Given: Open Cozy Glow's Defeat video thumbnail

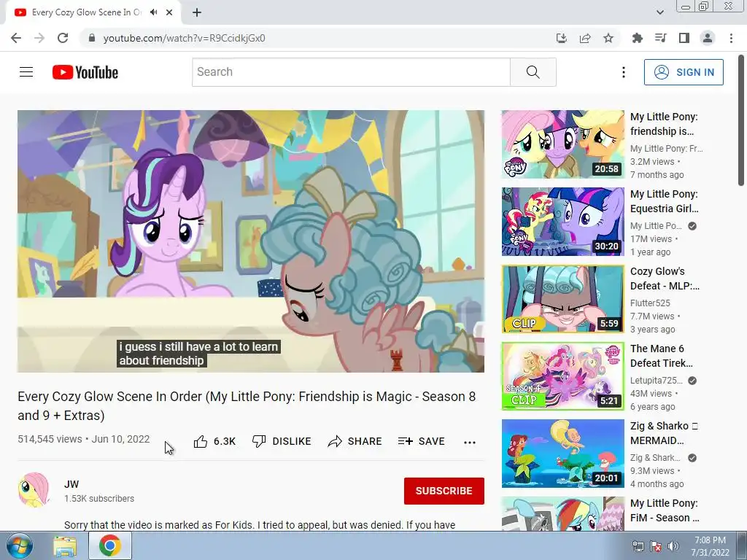Looking at the screenshot, I should click(x=562, y=299).
